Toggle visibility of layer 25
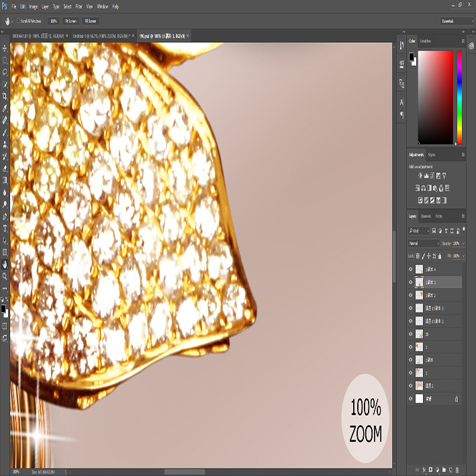This screenshot has width=476, height=476. click(411, 334)
